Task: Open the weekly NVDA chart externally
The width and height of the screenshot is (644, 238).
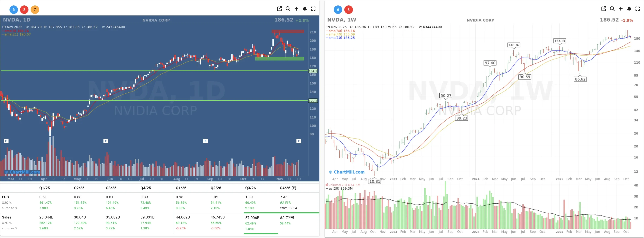Action: pyautogui.click(x=604, y=9)
